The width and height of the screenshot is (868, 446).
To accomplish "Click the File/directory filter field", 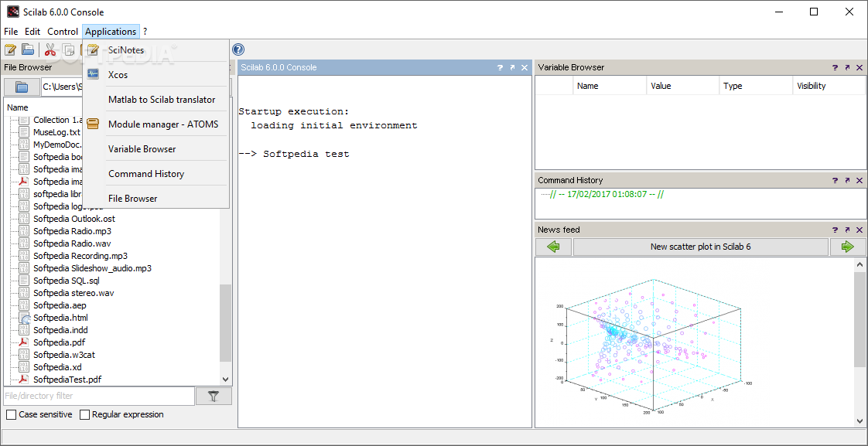I will pyautogui.click(x=99, y=397).
